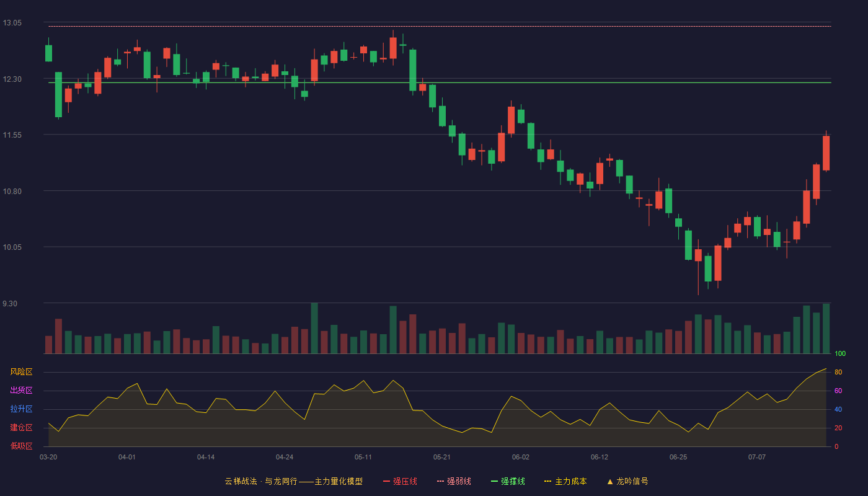This screenshot has height=496, width=868.
Task: Toggle the 强弱线 legend entry
Action: [454, 481]
